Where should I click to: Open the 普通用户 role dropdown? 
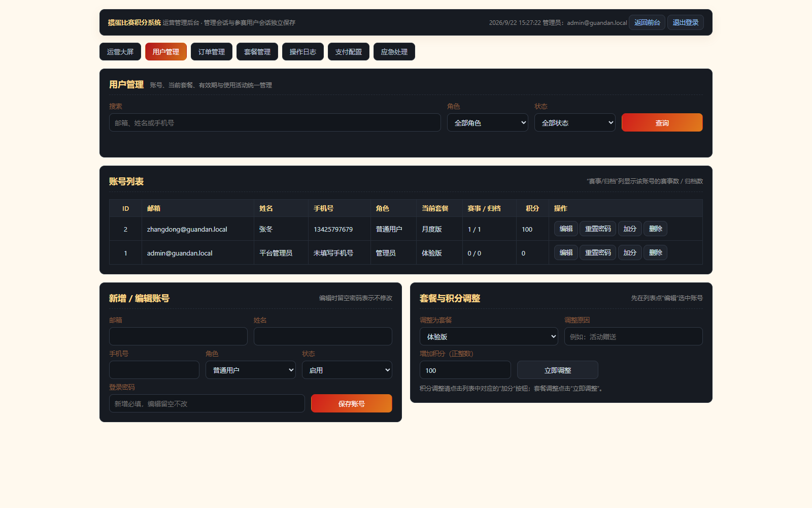[x=251, y=370]
